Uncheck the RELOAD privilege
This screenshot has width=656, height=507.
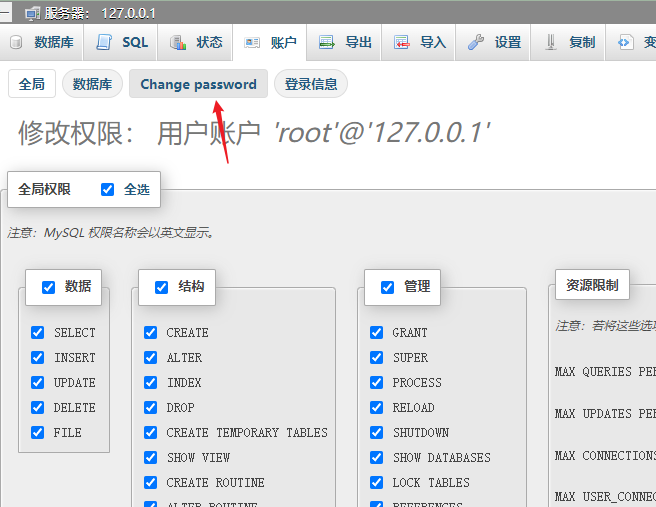click(377, 407)
